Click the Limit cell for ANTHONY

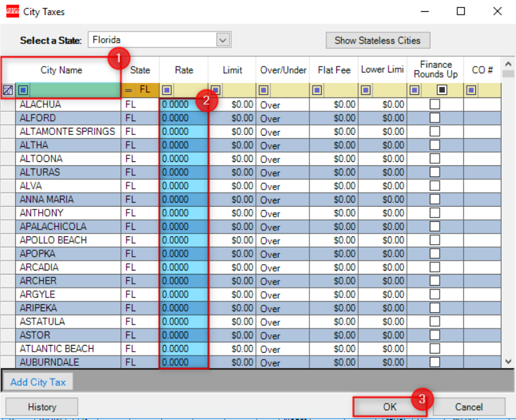232,213
